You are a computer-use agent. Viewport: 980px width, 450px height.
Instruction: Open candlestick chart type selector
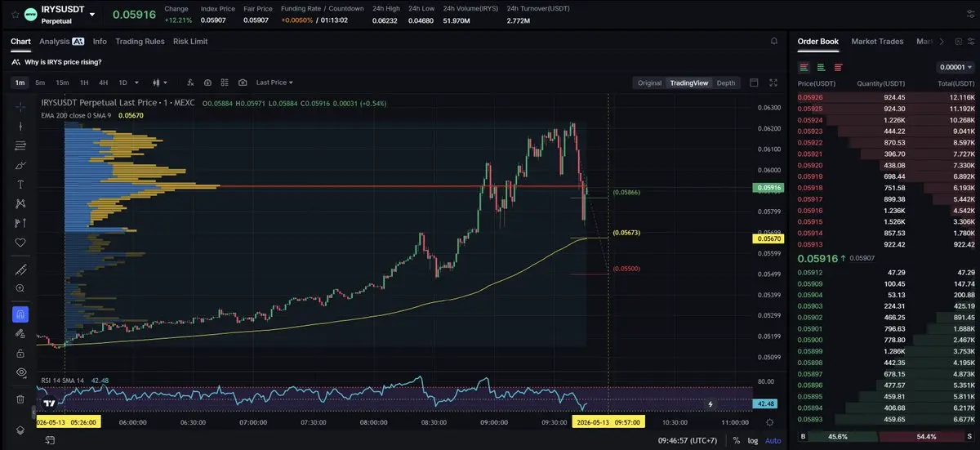point(159,82)
